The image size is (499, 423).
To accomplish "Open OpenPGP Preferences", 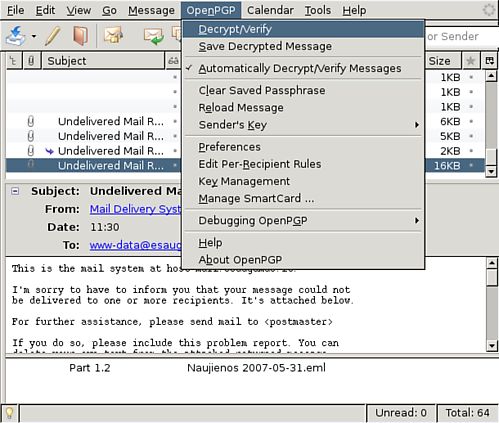I will [303, 147].
